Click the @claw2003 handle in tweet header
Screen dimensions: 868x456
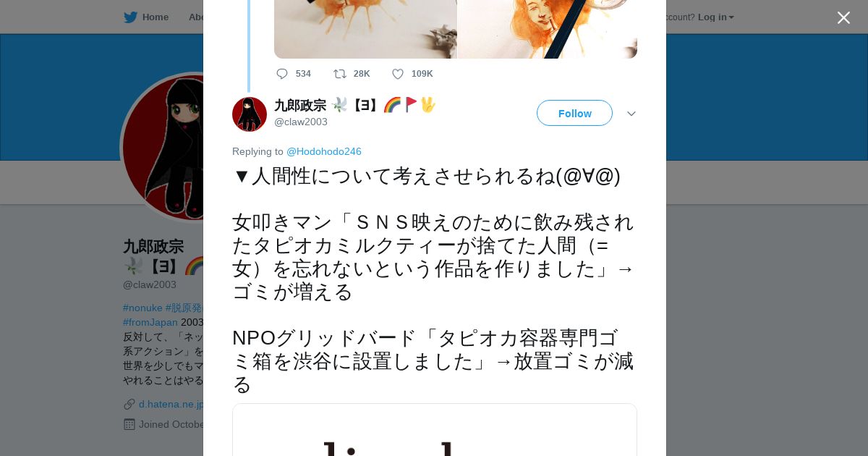[301, 122]
